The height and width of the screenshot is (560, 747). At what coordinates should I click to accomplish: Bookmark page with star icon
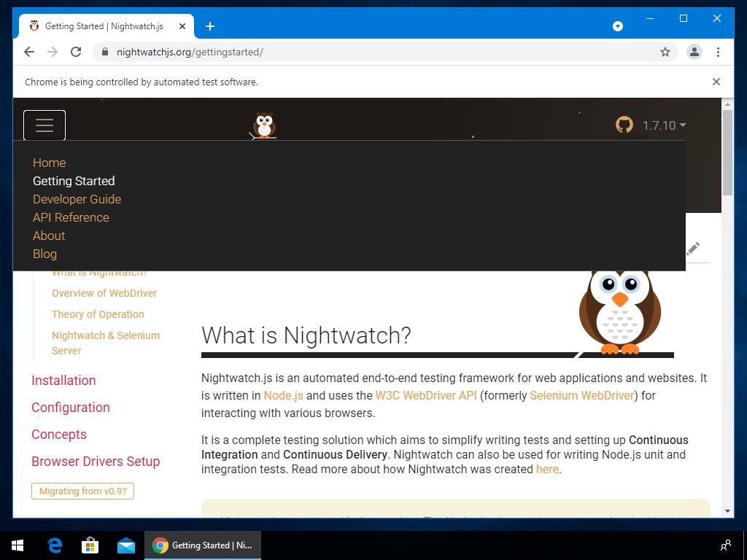(665, 52)
